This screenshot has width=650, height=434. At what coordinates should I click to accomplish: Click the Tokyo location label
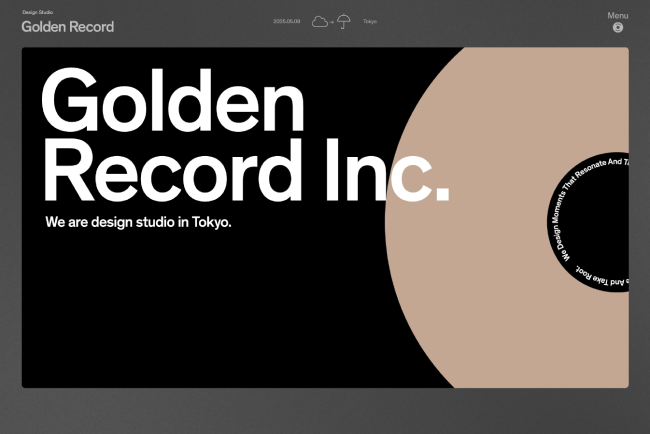click(x=370, y=22)
